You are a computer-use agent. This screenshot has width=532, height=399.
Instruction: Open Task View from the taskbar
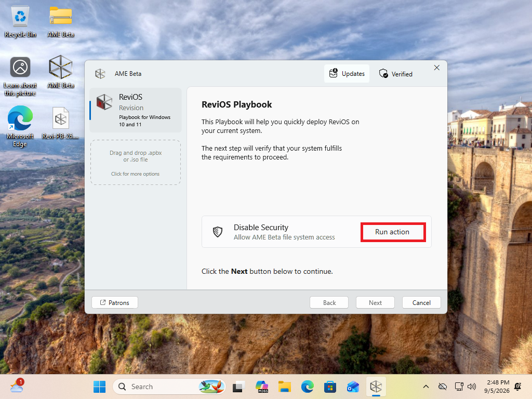click(x=239, y=387)
